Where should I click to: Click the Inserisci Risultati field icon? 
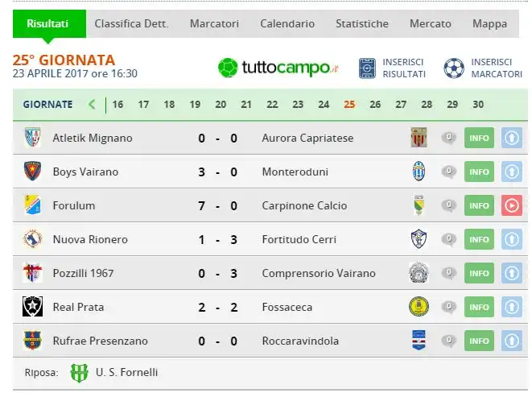367,68
